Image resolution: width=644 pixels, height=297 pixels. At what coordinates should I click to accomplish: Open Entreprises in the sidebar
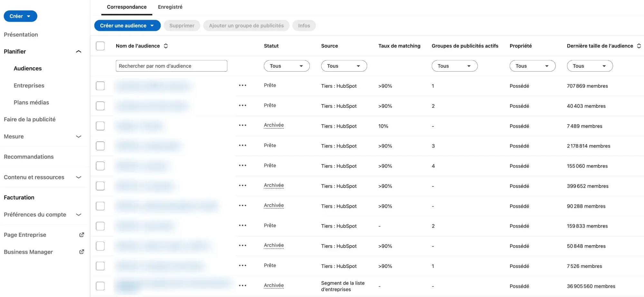29,85
